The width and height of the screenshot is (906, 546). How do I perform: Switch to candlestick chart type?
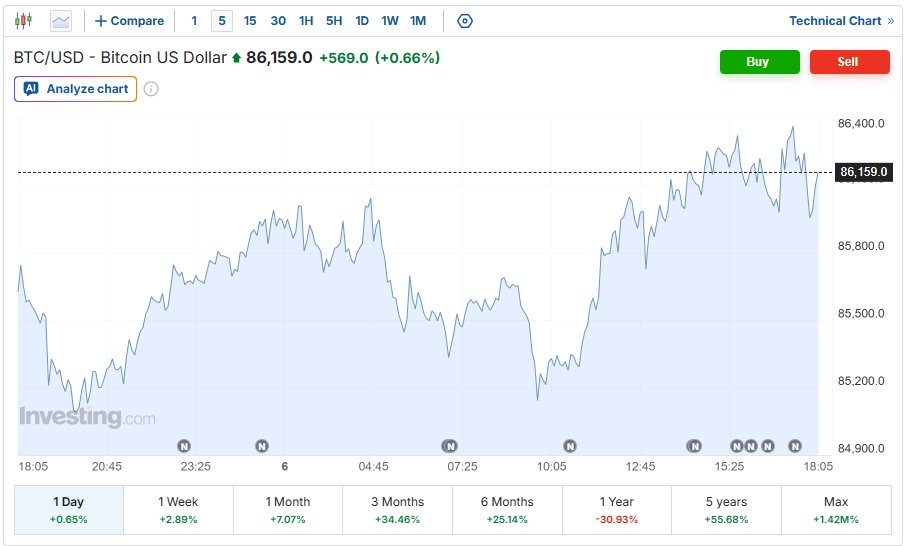click(x=23, y=21)
